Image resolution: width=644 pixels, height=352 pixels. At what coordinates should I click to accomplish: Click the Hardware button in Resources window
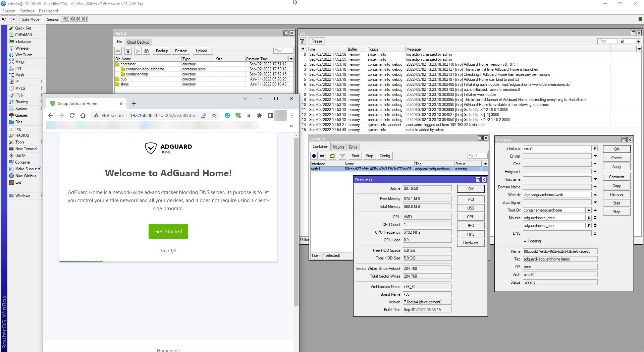pos(471,243)
